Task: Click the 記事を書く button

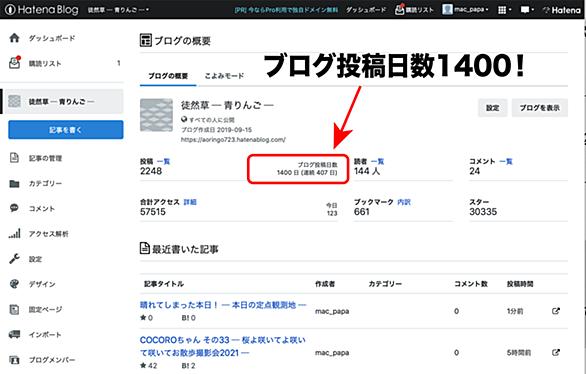Action: pos(66,130)
